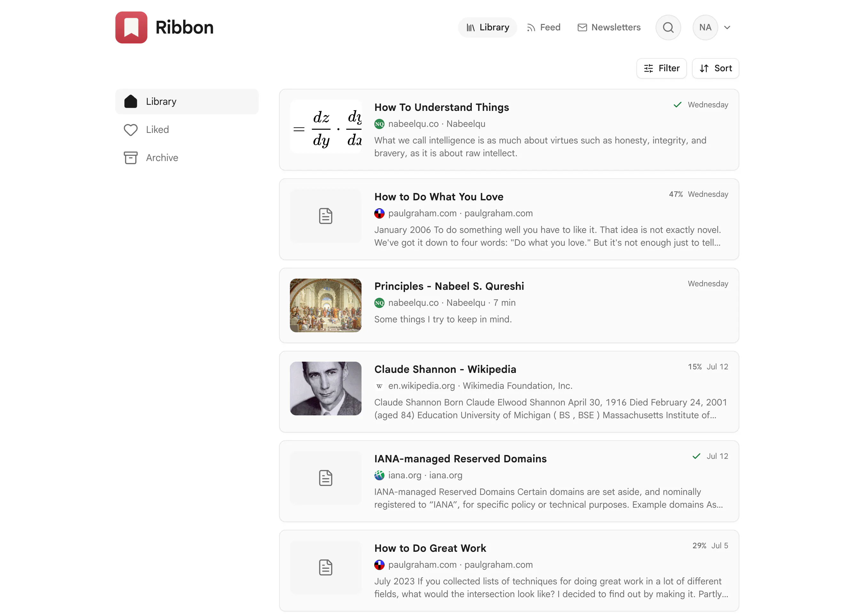The height and width of the screenshot is (616, 856).
Task: Switch to the Newsletters tab
Action: pyautogui.click(x=609, y=27)
